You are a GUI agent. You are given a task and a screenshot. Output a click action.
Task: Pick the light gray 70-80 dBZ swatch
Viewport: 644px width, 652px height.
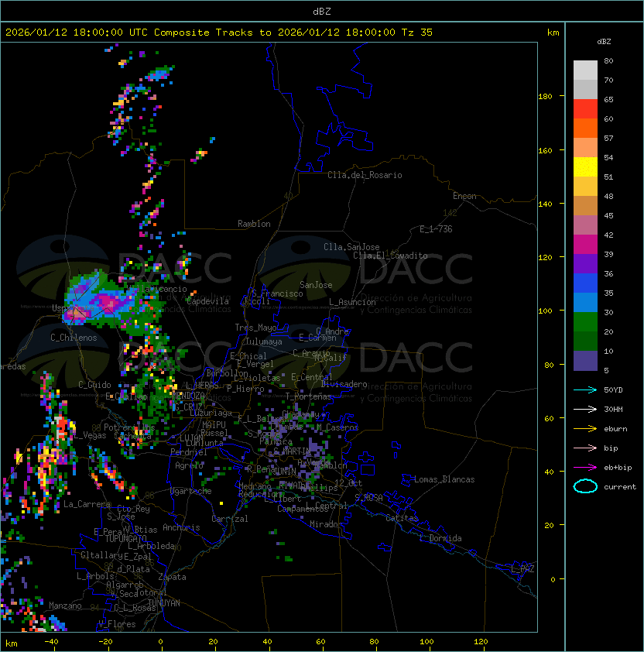(585, 70)
